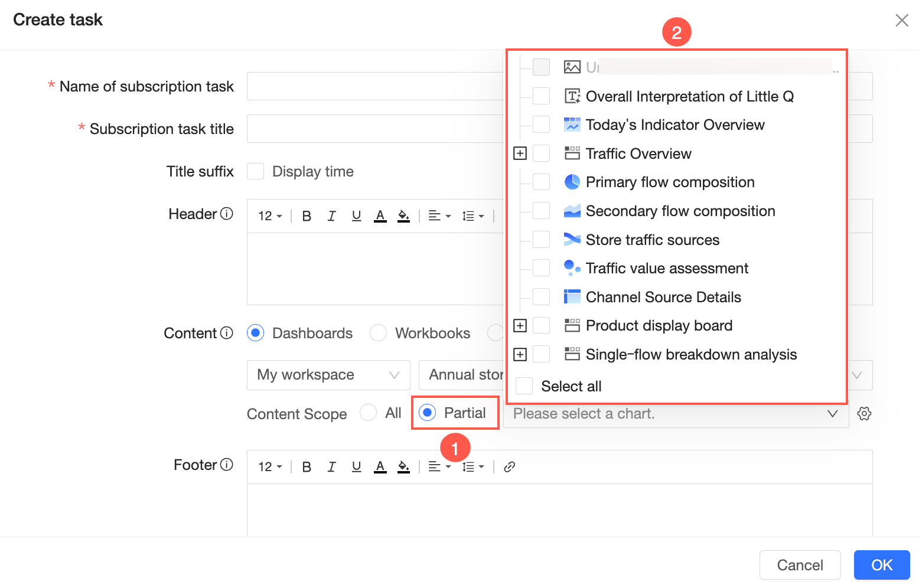Click the Footer info icon
919x588 pixels.
(x=227, y=465)
